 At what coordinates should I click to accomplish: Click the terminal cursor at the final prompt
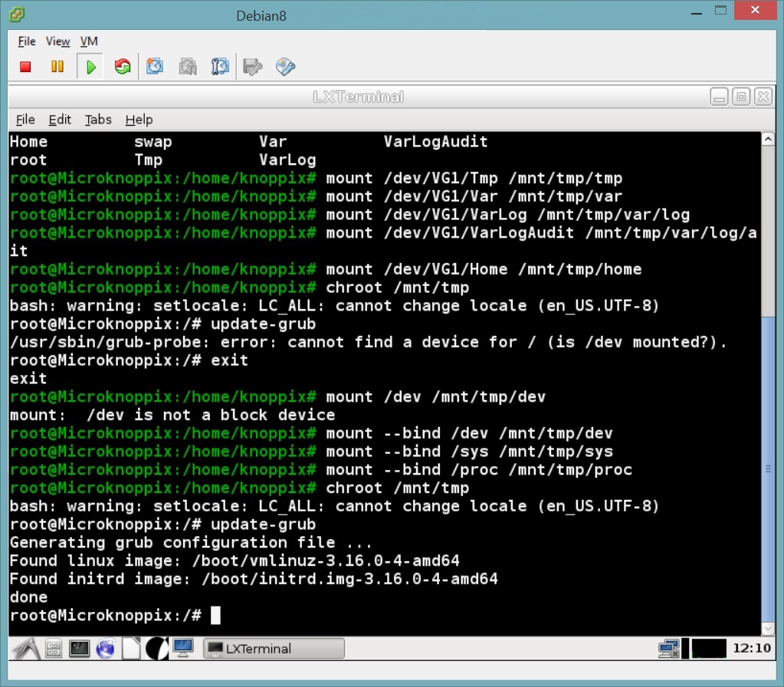tap(215, 615)
